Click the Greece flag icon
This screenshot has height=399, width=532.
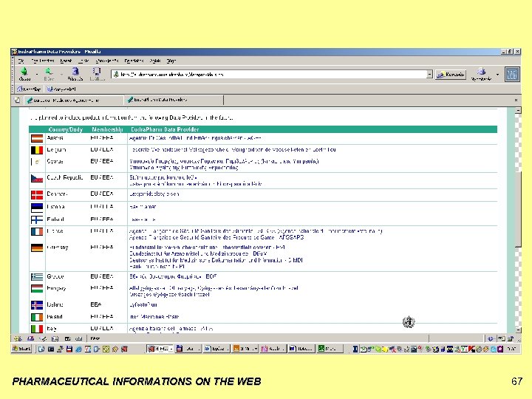pyautogui.click(x=37, y=277)
